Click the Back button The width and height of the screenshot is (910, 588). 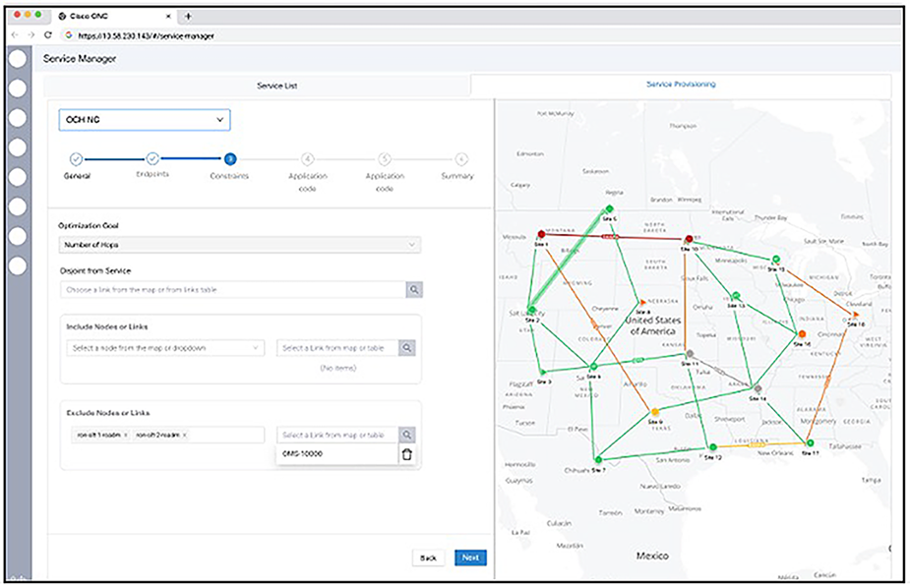428,558
